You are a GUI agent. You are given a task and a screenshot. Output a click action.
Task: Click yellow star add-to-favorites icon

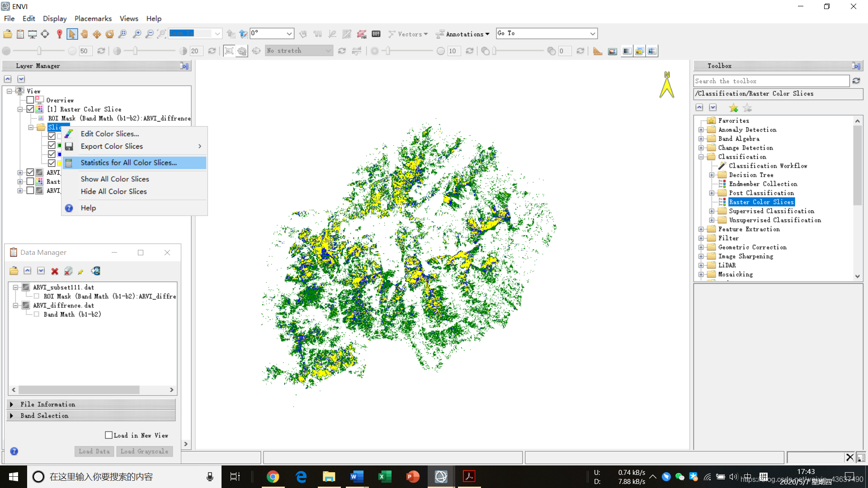pyautogui.click(x=733, y=108)
